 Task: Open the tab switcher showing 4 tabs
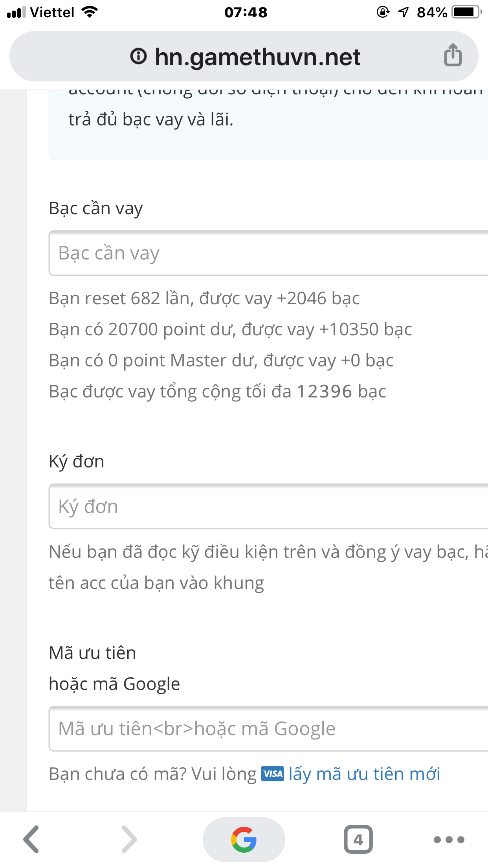358,839
